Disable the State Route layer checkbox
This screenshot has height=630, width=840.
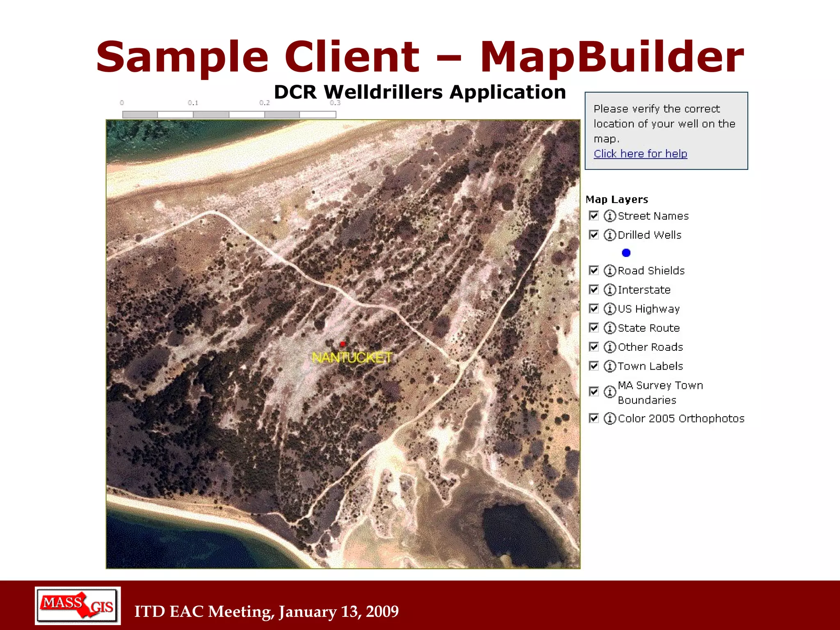coord(593,328)
